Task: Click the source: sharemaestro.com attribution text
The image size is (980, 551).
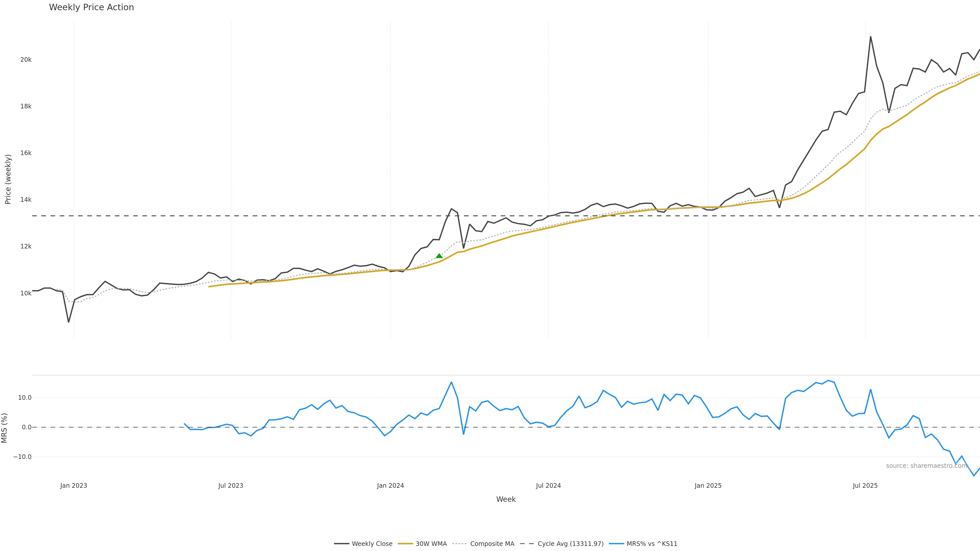Action: tap(926, 466)
